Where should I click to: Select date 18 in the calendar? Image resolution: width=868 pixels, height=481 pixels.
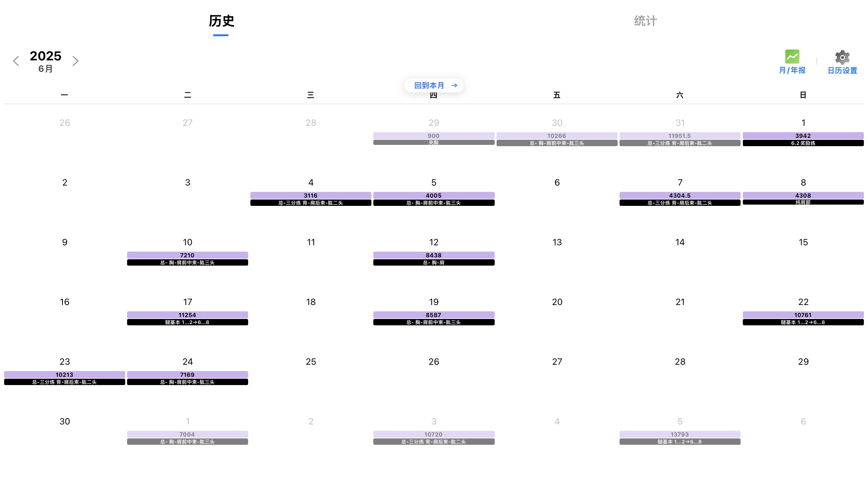click(x=311, y=302)
